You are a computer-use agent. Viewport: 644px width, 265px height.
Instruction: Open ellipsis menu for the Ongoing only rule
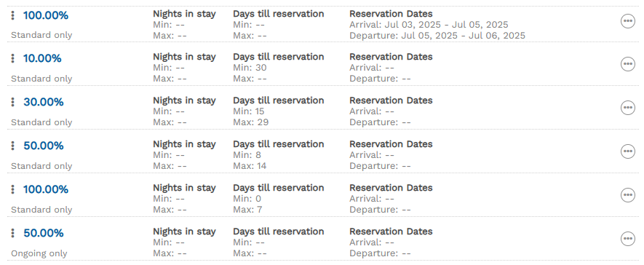tap(627, 238)
